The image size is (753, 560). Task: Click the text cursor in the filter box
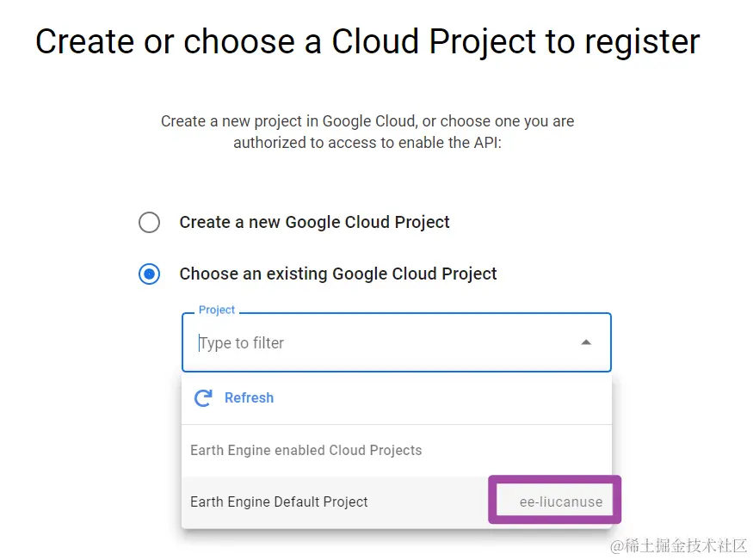pyautogui.click(x=200, y=342)
